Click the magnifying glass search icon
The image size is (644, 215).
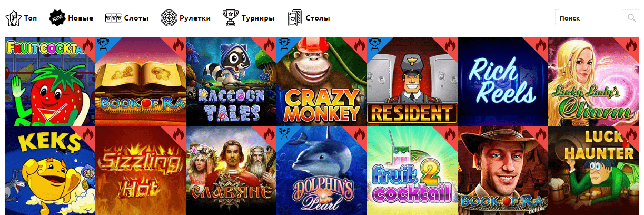coord(632,18)
